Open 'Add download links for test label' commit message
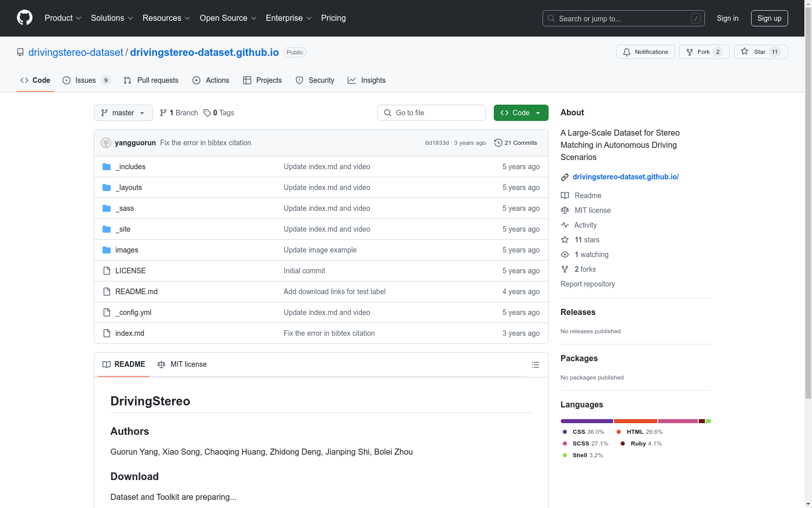This screenshot has height=508, width=812. [334, 292]
